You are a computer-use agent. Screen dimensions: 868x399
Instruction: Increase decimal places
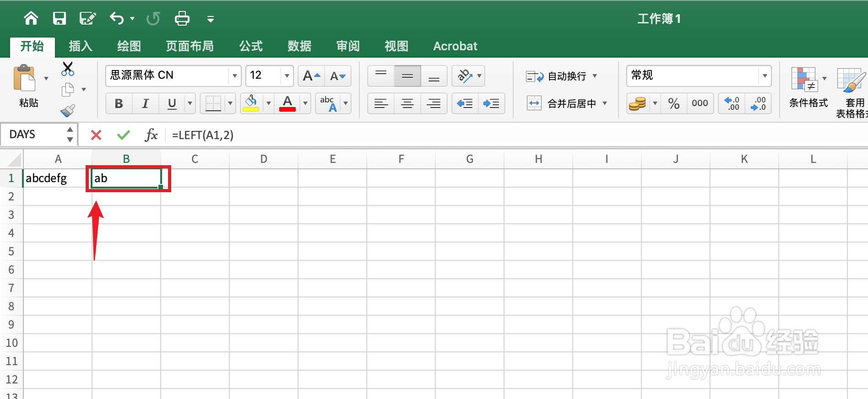[732, 103]
